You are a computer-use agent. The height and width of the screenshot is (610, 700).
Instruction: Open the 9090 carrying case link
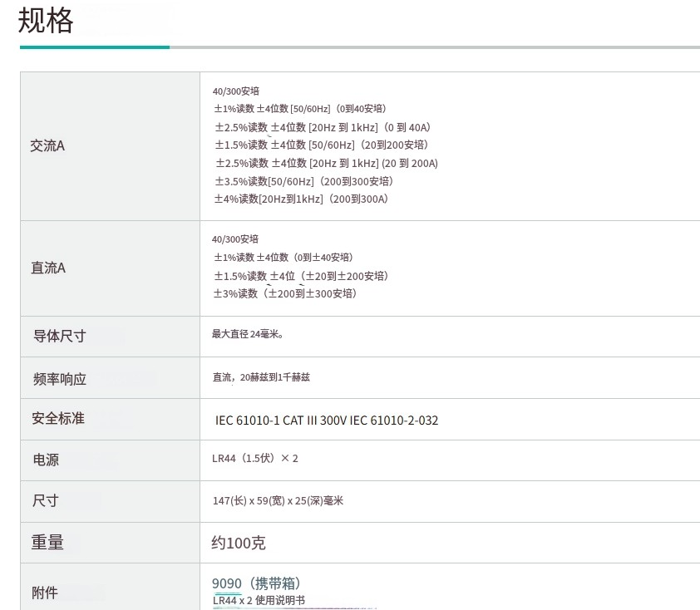click(227, 583)
